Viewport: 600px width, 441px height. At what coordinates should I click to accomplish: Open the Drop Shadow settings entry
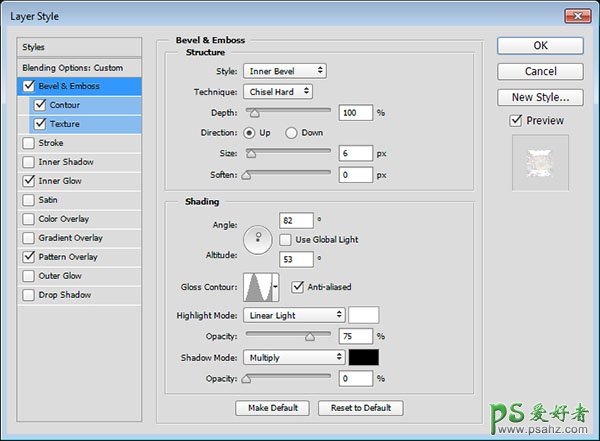(x=64, y=295)
